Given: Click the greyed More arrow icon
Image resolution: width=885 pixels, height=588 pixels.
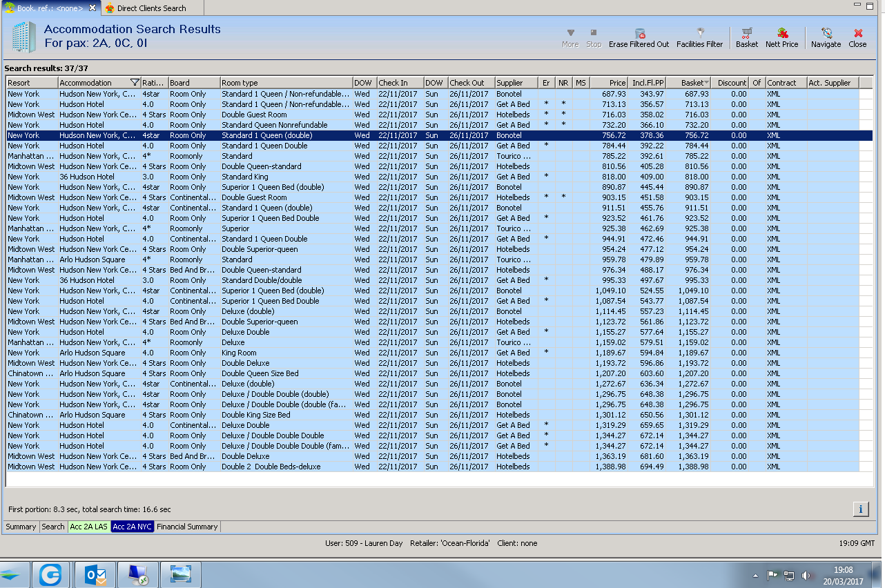Looking at the screenshot, I should pos(570,33).
